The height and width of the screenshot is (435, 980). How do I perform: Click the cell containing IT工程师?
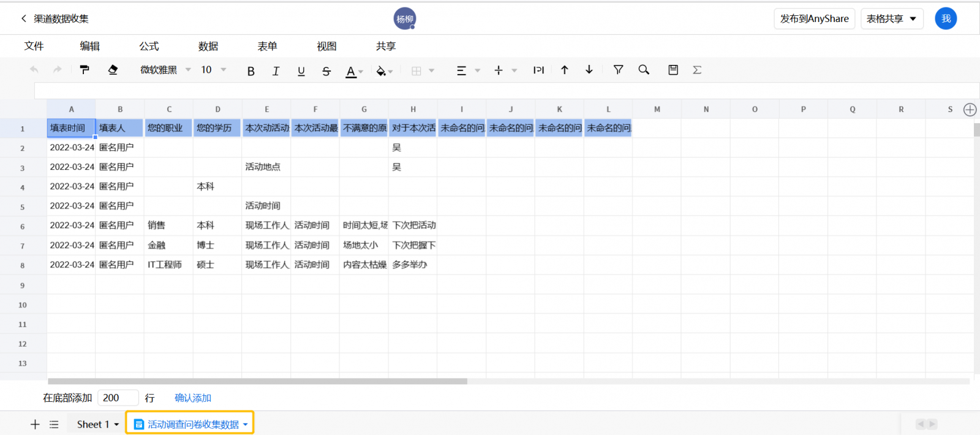click(x=169, y=265)
